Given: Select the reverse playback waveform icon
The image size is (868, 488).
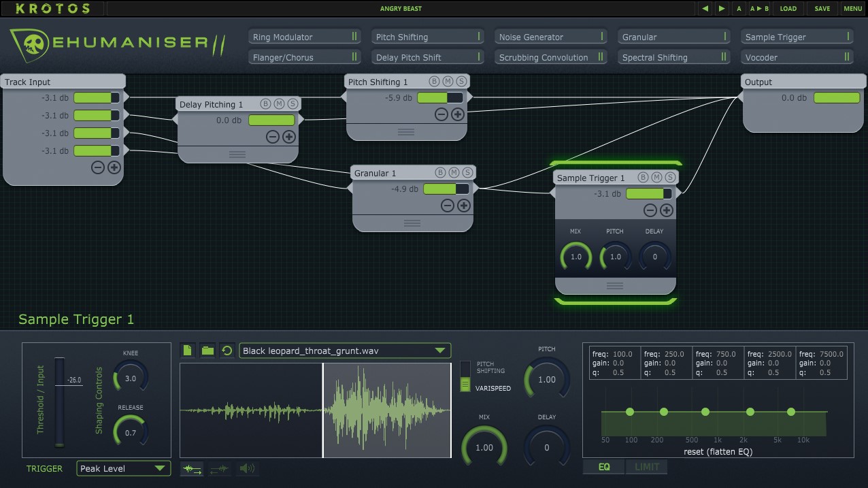Looking at the screenshot, I should coord(219,468).
